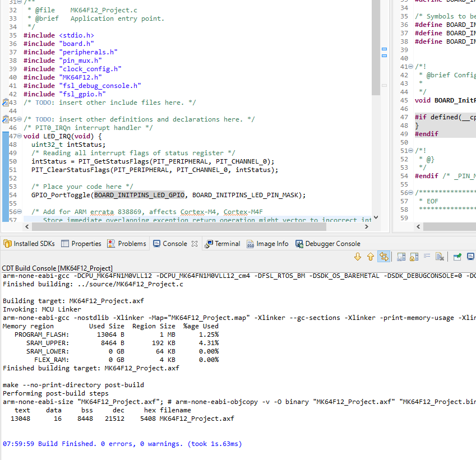Click 'Build Finished. 0 errors' console message
Viewport: 476px width, 460px height.
86,444
